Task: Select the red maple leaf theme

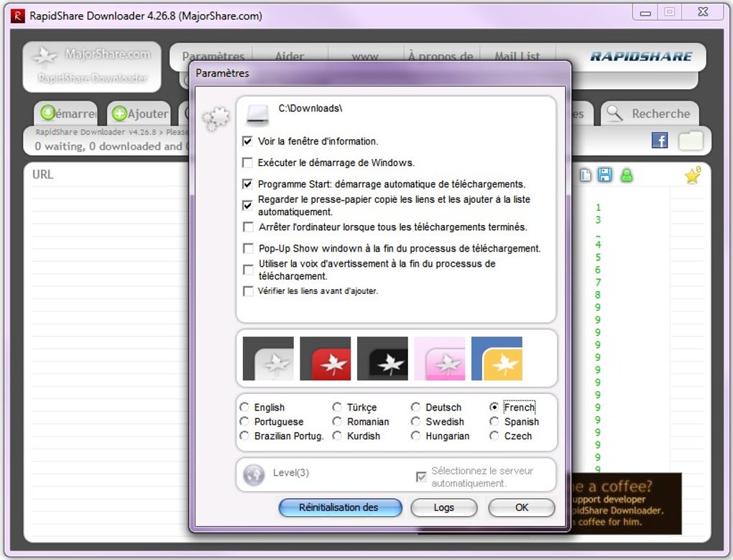Action: 326,359
